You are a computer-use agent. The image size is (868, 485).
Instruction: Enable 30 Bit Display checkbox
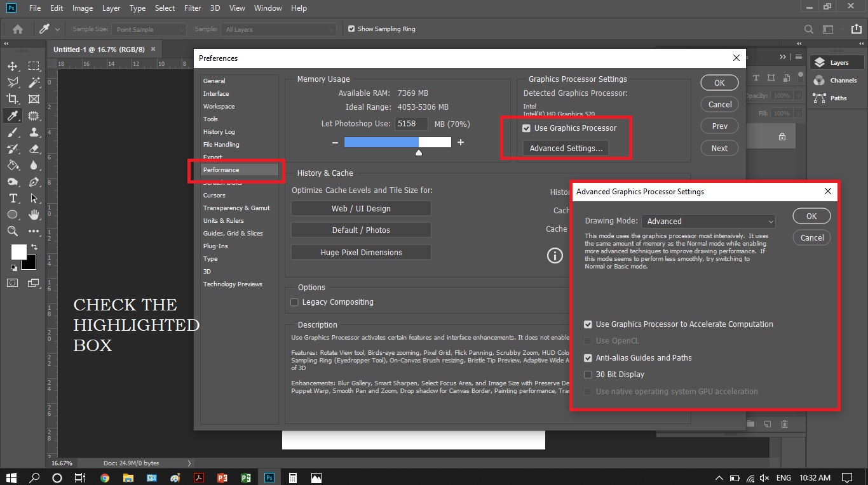click(588, 375)
